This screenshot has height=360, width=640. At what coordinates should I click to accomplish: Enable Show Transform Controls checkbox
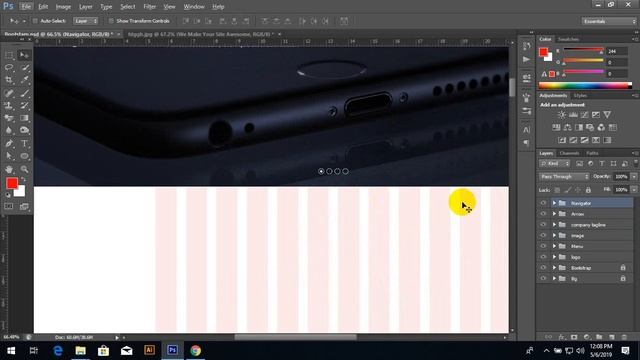111,21
